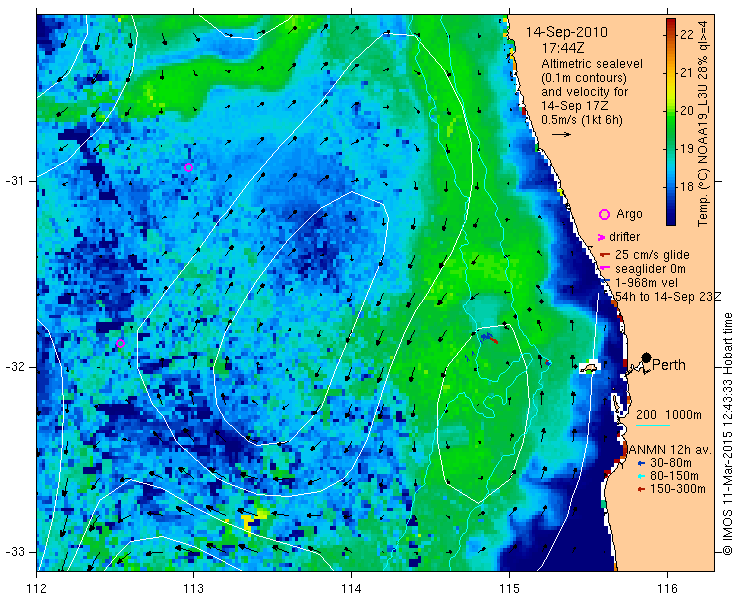The image size is (740, 600).
Task: Click the 113 longitude axis label
Action: [x=194, y=589]
